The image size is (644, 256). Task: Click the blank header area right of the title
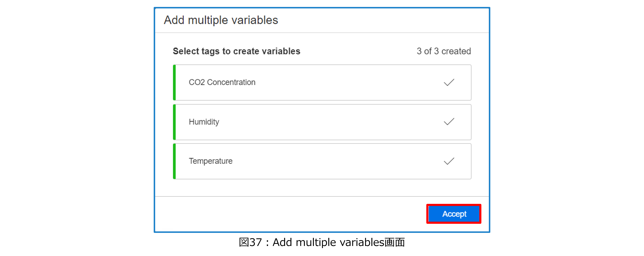point(387,20)
